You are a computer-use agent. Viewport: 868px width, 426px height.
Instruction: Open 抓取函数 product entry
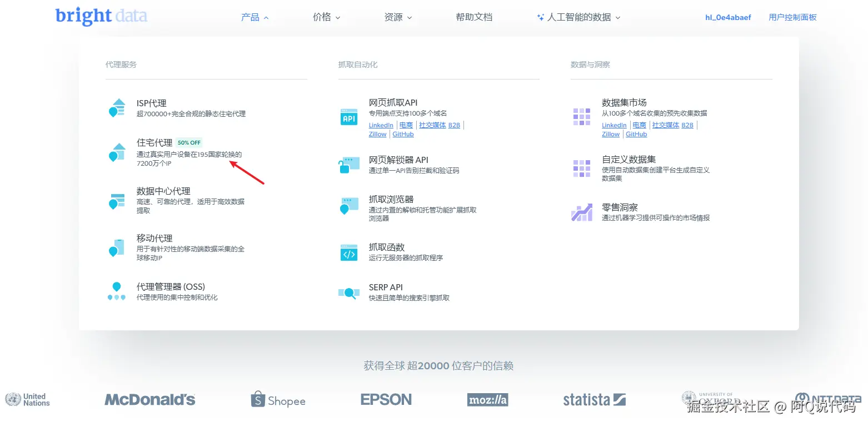coord(392,252)
